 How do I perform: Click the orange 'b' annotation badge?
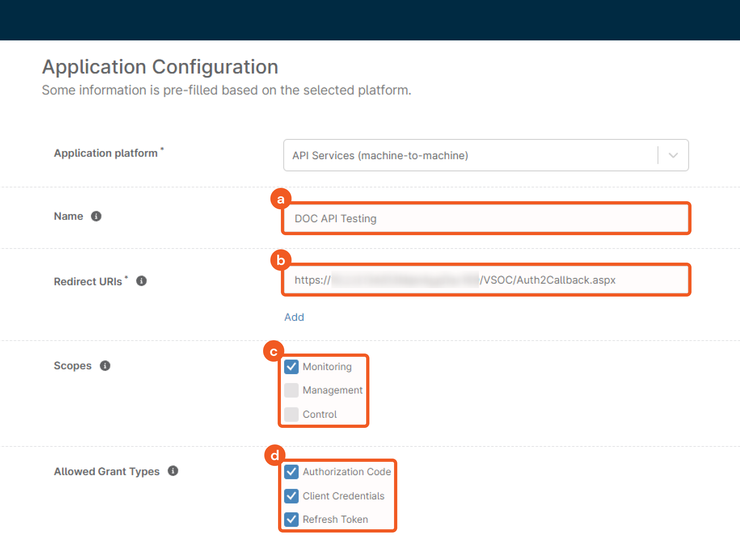click(280, 260)
